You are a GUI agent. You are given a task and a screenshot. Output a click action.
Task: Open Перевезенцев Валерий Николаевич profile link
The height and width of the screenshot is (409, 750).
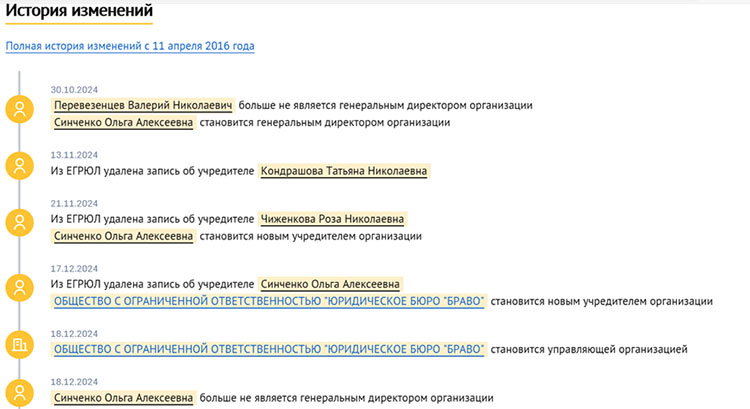point(144,105)
